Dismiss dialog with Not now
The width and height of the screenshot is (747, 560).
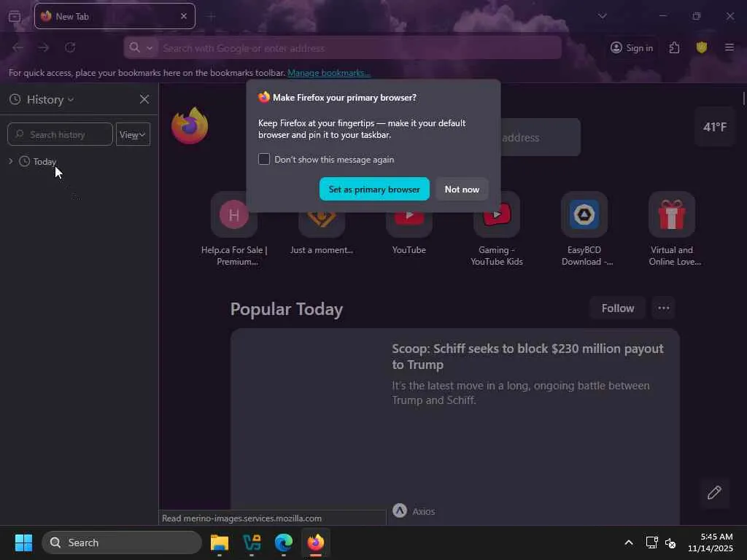pyautogui.click(x=462, y=190)
